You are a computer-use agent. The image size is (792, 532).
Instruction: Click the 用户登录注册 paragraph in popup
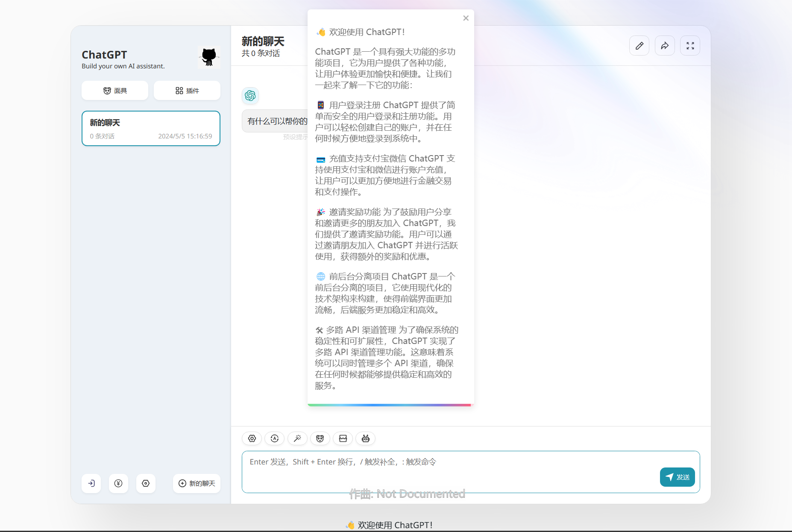pyautogui.click(x=385, y=122)
